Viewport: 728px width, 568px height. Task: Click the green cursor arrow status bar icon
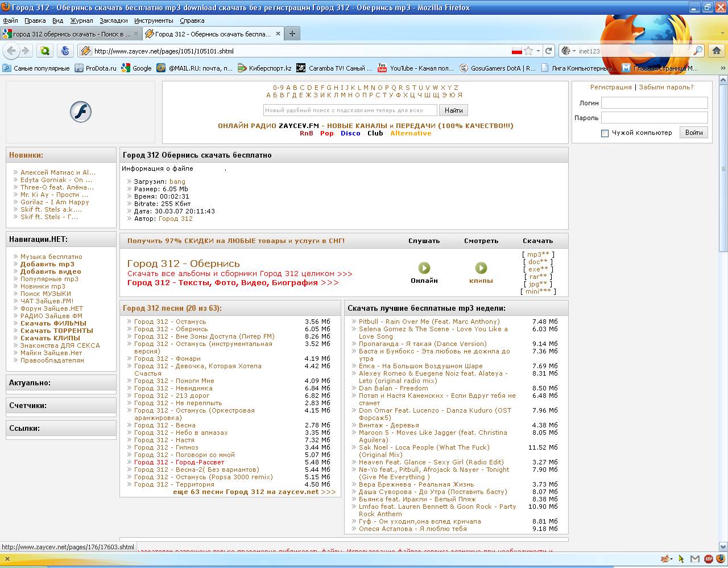[681, 558]
